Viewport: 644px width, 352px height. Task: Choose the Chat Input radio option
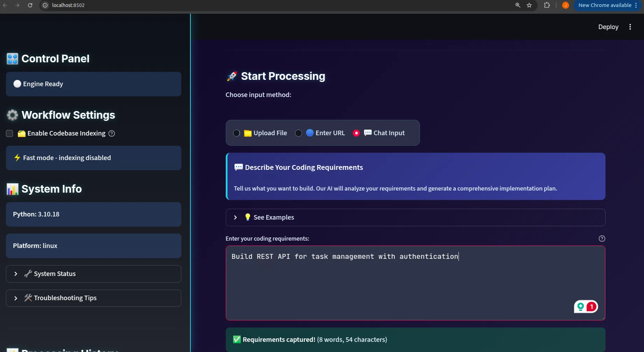click(x=356, y=133)
